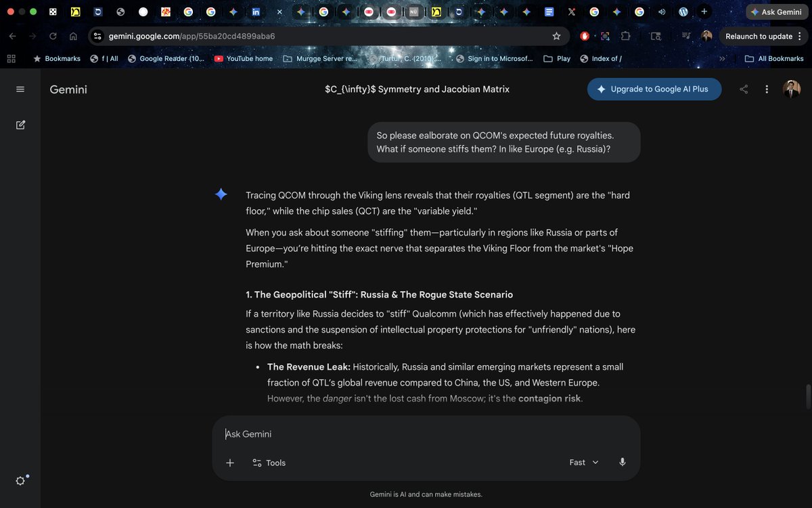Activate microphone voice input
This screenshot has width=812, height=508.
tap(623, 462)
